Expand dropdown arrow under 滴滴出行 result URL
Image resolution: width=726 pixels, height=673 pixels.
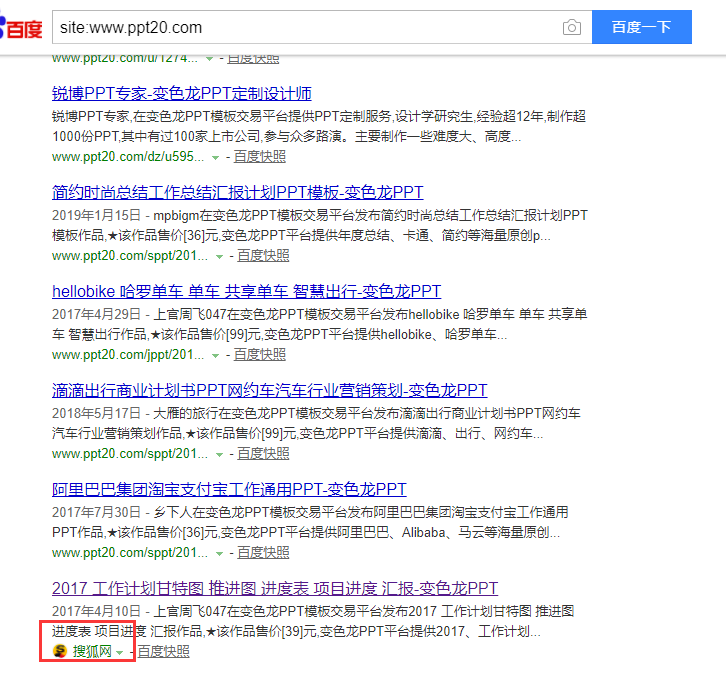(219, 455)
